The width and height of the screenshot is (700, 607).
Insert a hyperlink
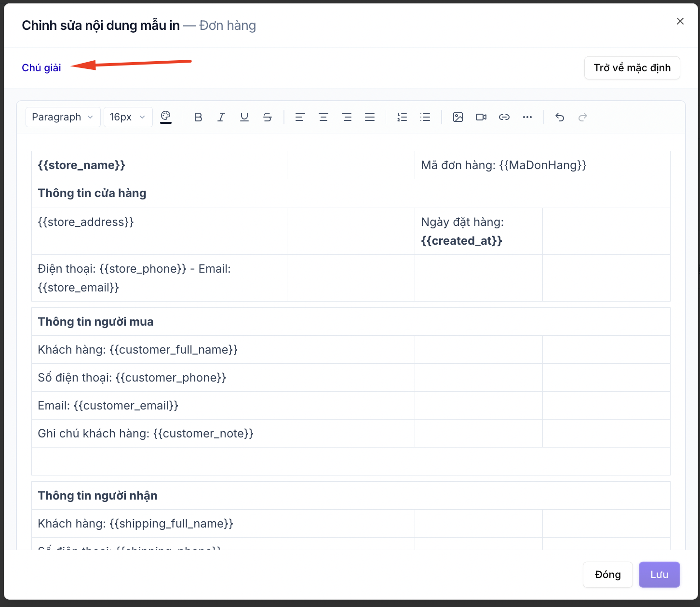tap(504, 117)
